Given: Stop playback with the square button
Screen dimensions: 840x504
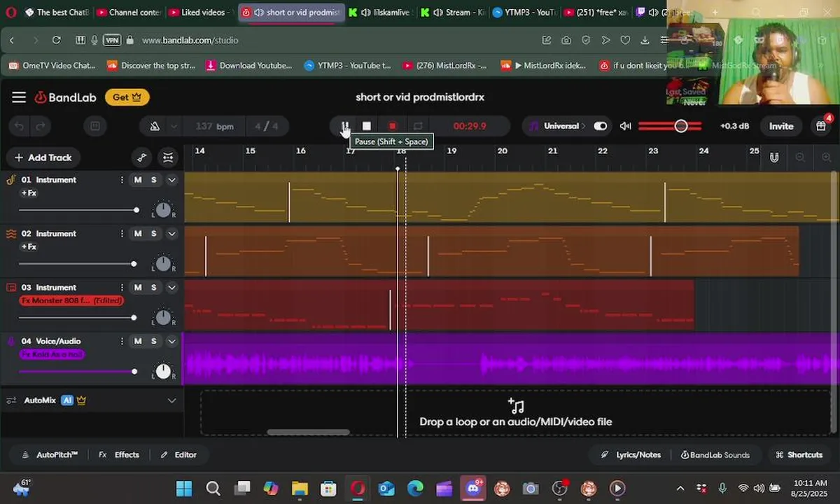Looking at the screenshot, I should coord(367,126).
